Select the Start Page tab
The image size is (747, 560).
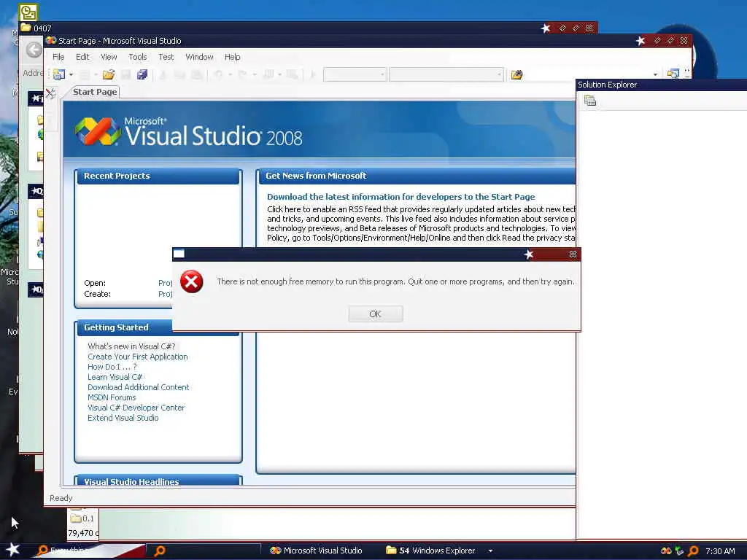95,92
